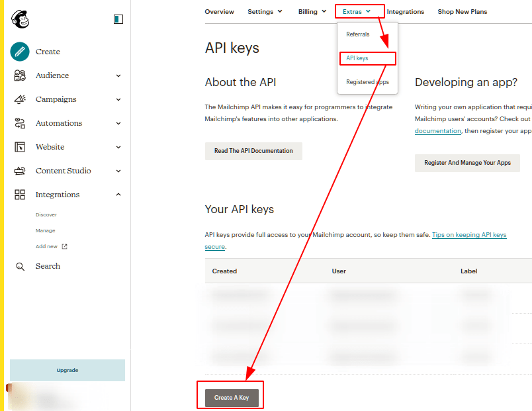Expand the Content Studio chevron

tap(118, 171)
